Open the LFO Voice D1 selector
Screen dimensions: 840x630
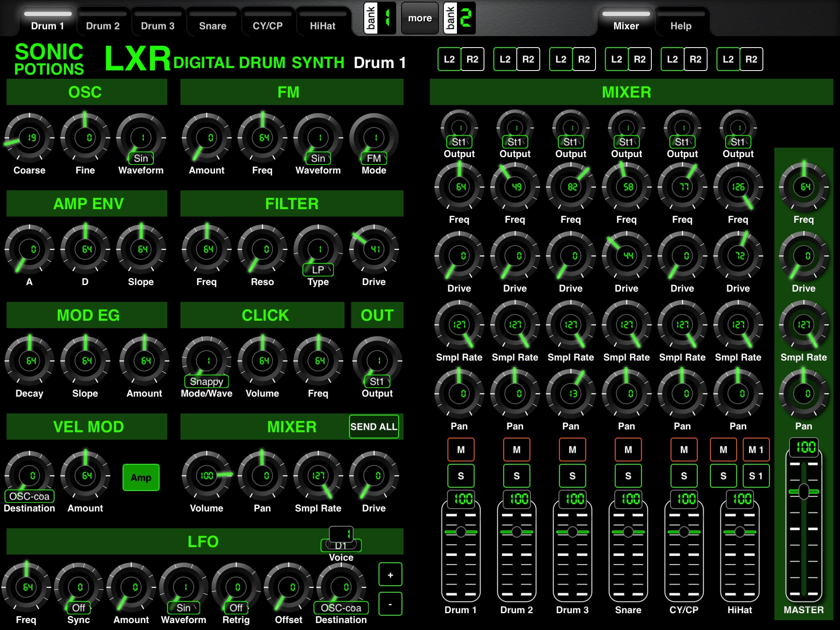(341, 546)
